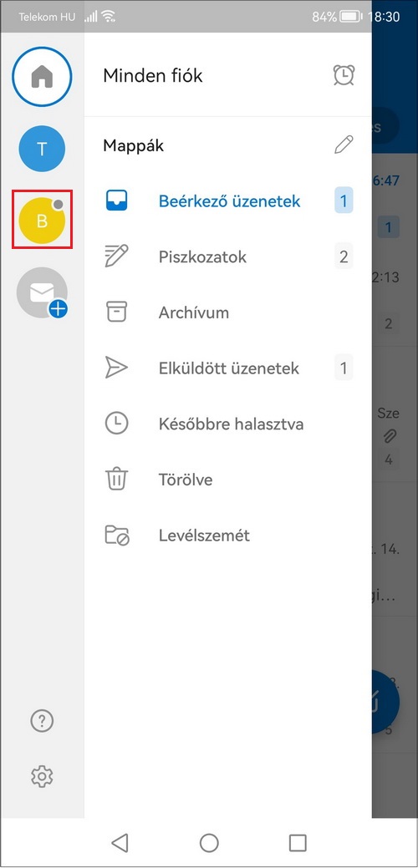Open the Levélszemét junk folder

click(x=227, y=536)
